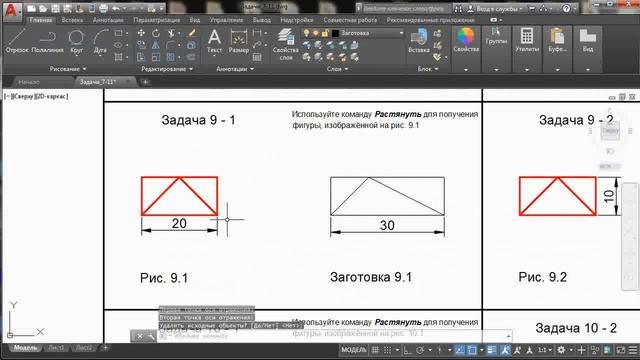This screenshot has width=640, height=360.
Task: Toggle layer light bulb on/off icon
Action: pyautogui.click(x=306, y=33)
